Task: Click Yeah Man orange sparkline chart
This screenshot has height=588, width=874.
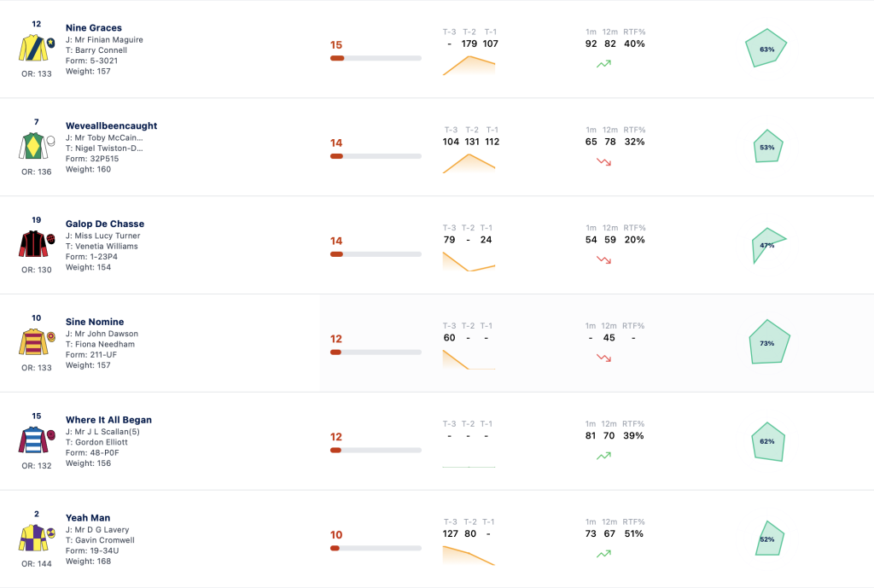Action: [469, 556]
